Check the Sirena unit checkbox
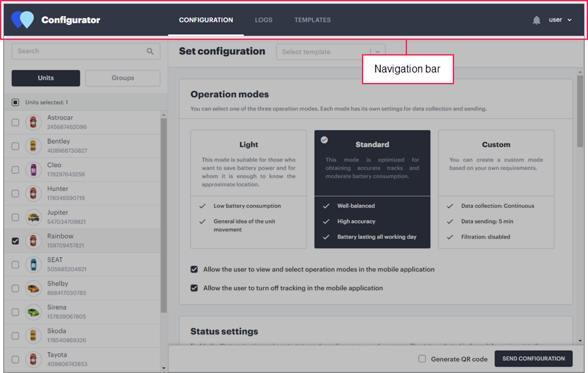Screen dimensions: 588x373 click(16, 312)
